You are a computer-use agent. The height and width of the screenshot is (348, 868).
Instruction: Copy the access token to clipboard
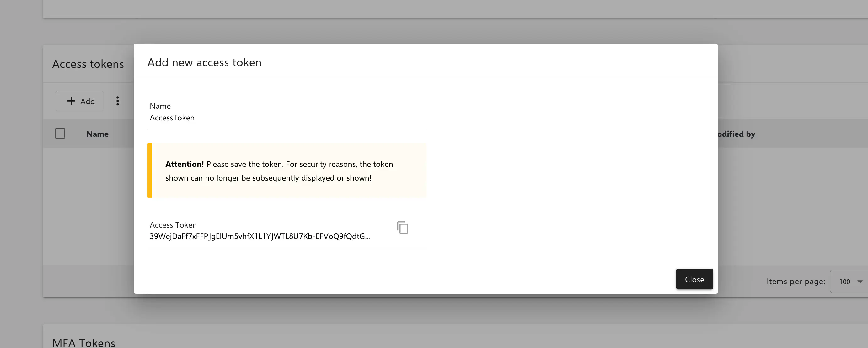(x=402, y=228)
